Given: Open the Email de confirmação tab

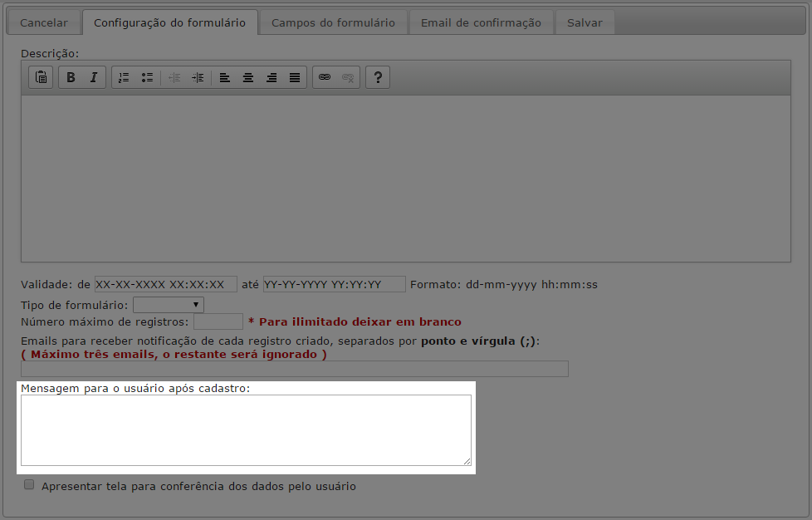Looking at the screenshot, I should point(481,22).
